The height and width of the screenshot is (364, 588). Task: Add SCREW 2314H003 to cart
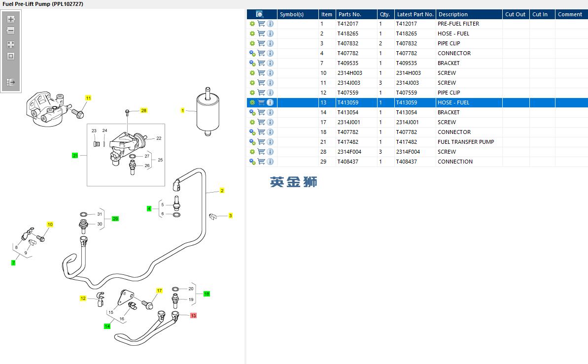pos(261,73)
